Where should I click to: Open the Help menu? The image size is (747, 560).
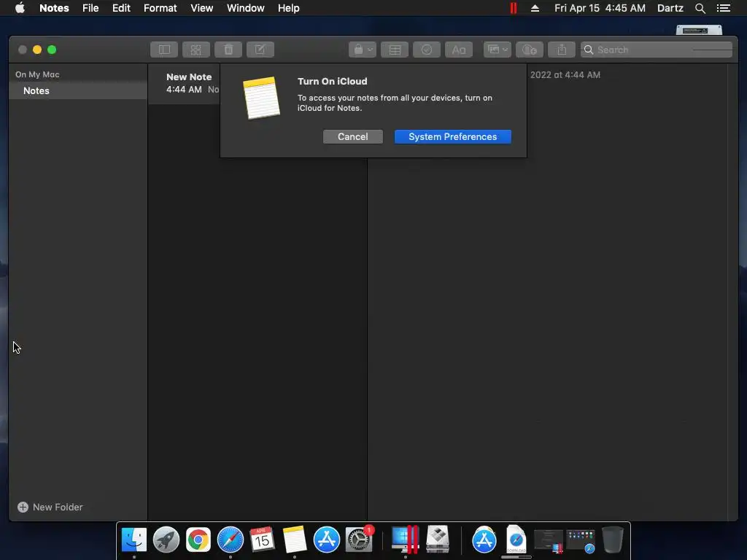coord(288,8)
